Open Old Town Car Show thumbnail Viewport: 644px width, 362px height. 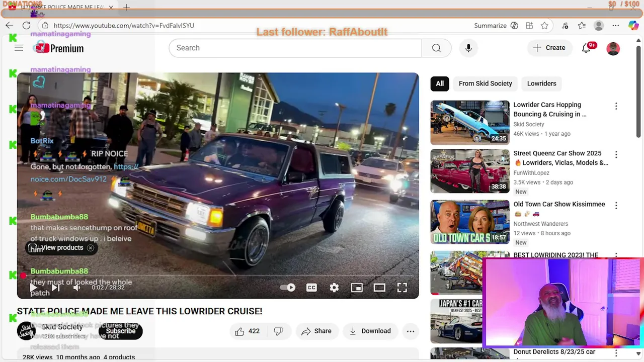(470, 222)
